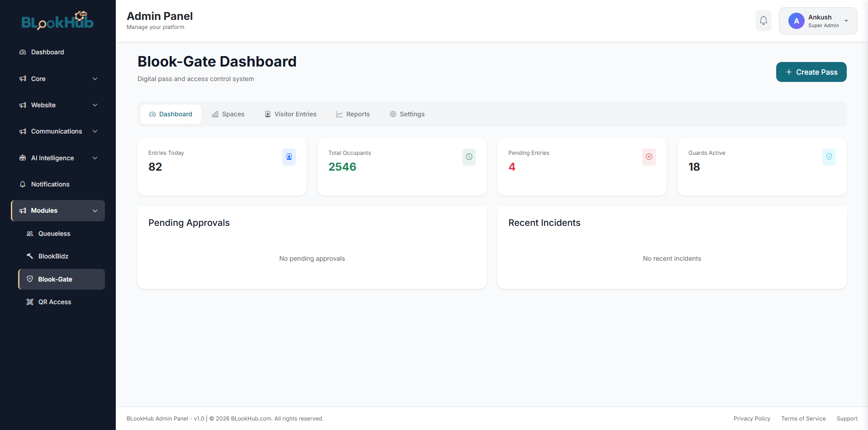This screenshot has width=868, height=430.
Task: Click the BLookHub logo
Action: 57,21
